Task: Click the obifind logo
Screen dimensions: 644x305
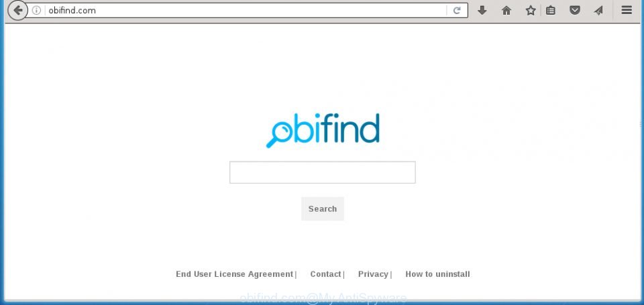Action: (323, 130)
